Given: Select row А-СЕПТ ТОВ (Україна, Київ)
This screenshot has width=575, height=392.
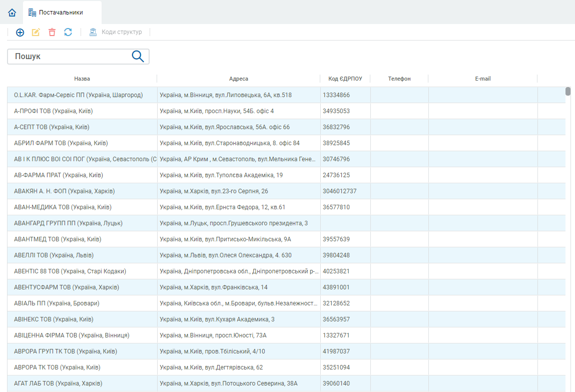Looking at the screenshot, I should (286, 127).
